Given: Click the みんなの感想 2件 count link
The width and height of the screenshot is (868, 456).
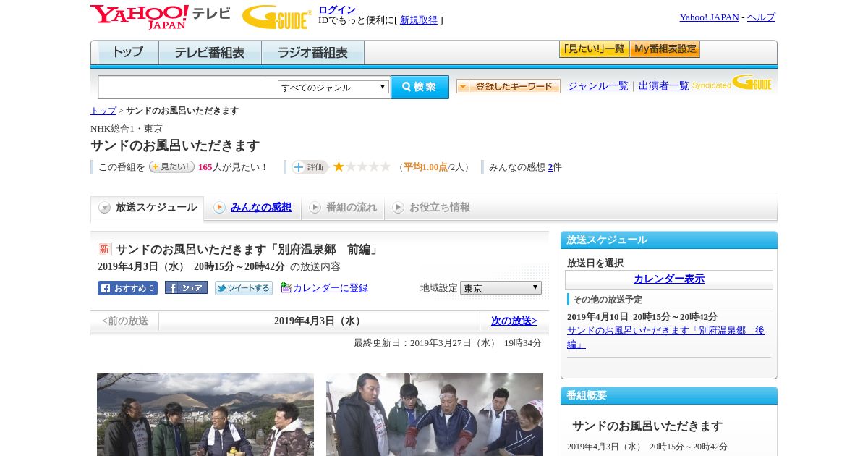Looking at the screenshot, I should (x=550, y=167).
